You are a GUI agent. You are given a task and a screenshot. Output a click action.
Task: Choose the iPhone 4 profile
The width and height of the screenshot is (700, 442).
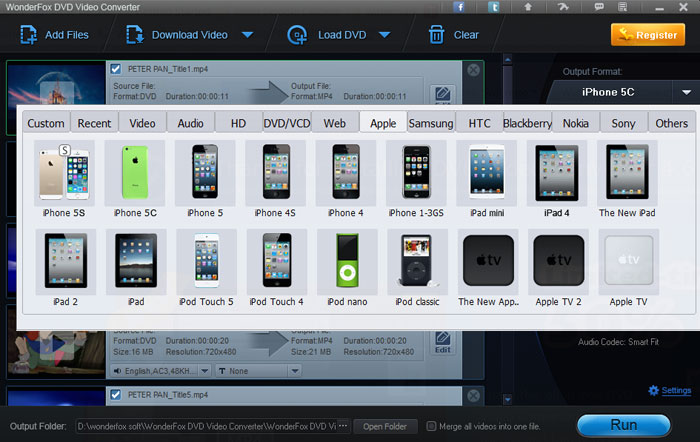tap(346, 179)
